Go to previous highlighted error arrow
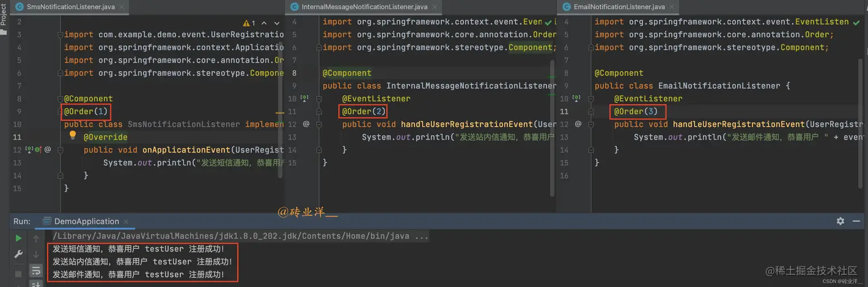868x287 pixels. point(263,23)
